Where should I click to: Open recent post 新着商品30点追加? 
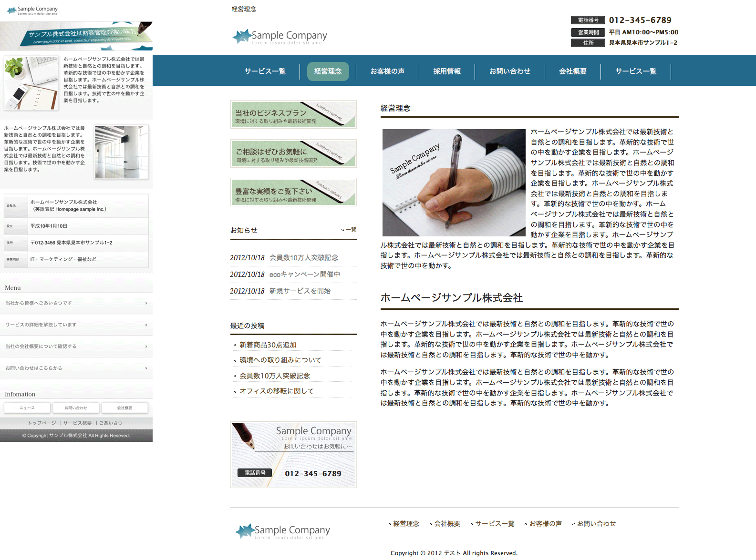coord(268,345)
